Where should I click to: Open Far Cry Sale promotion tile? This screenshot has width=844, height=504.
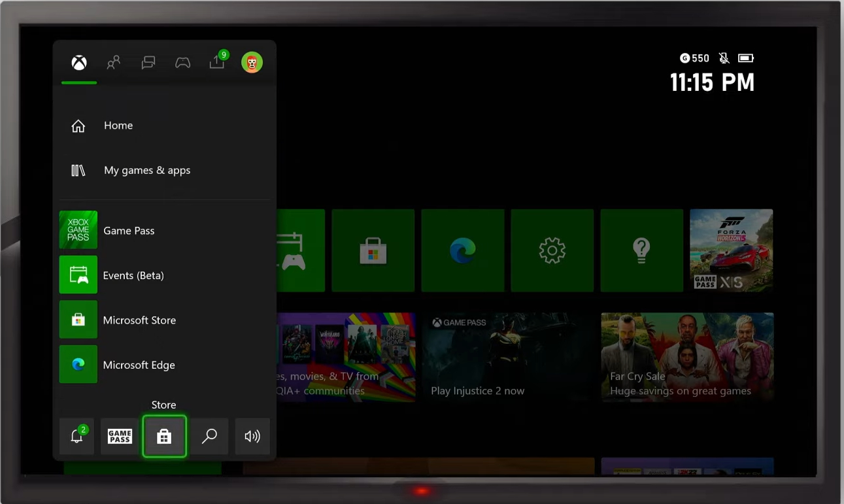[x=687, y=356]
